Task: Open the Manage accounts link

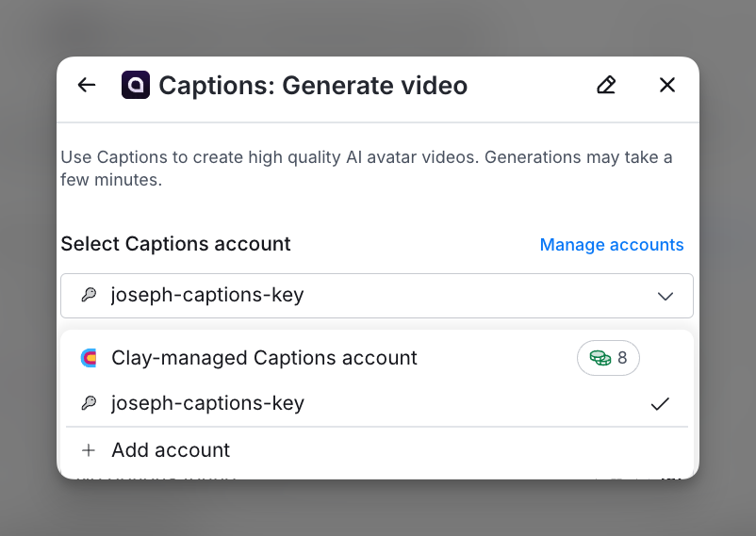Action: coord(612,244)
